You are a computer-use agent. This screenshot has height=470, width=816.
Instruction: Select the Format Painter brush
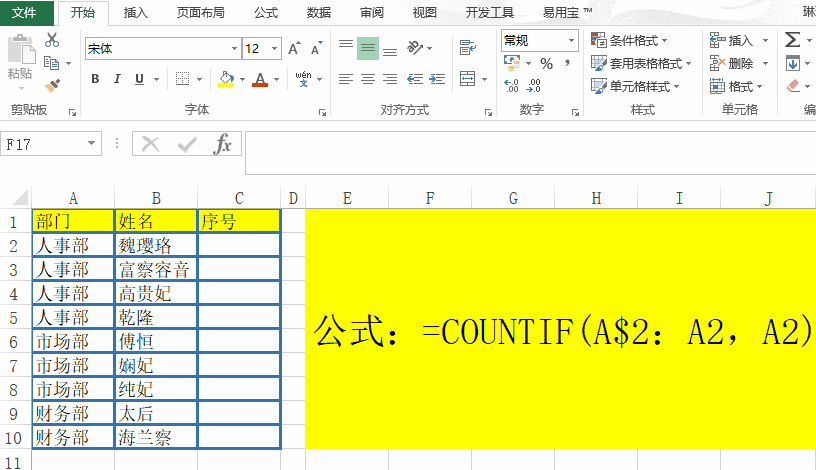click(52, 85)
